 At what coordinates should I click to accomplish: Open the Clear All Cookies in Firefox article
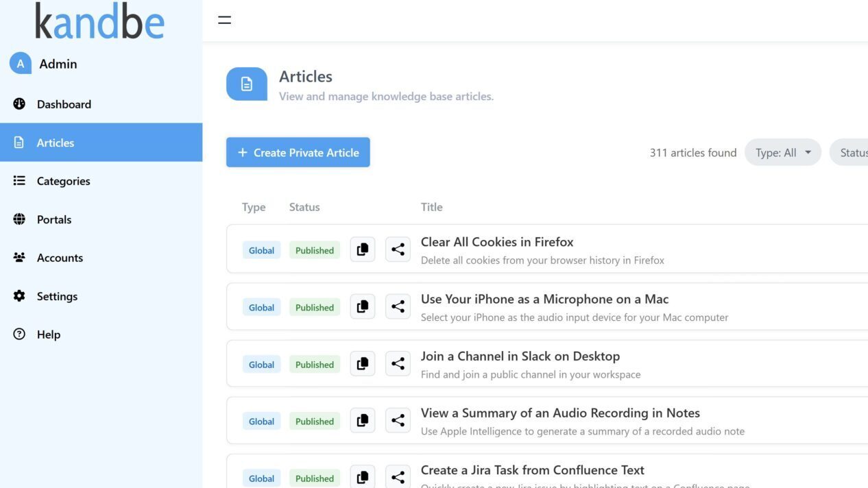pyautogui.click(x=497, y=242)
